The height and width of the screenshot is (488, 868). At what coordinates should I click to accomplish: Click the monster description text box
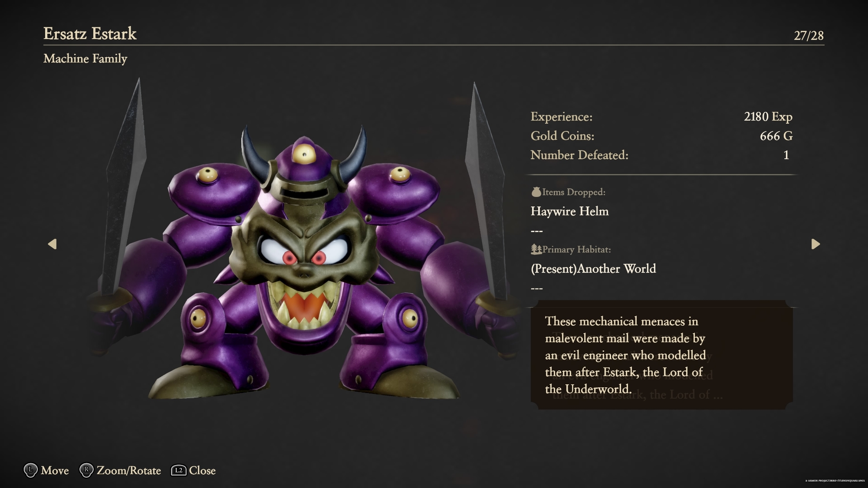tap(662, 355)
